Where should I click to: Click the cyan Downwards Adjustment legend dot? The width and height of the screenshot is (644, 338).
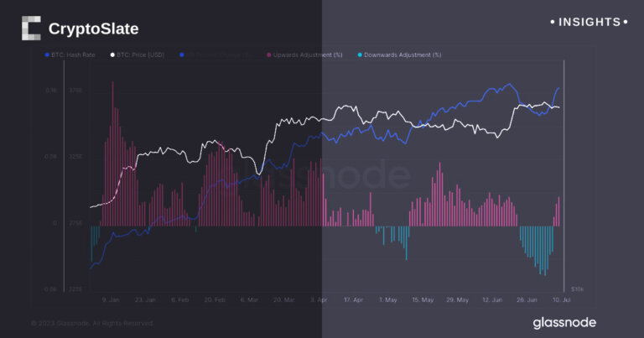pos(360,55)
